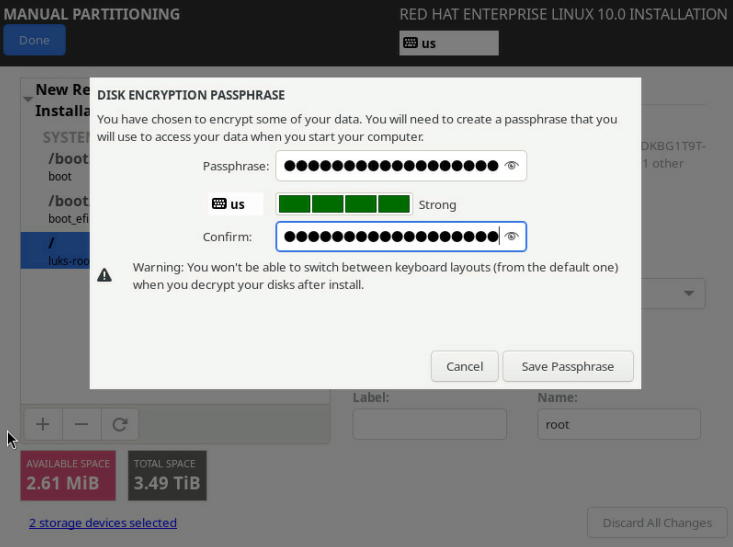Click the Strong strength label
The height and width of the screenshot is (547, 733).
[437, 205]
